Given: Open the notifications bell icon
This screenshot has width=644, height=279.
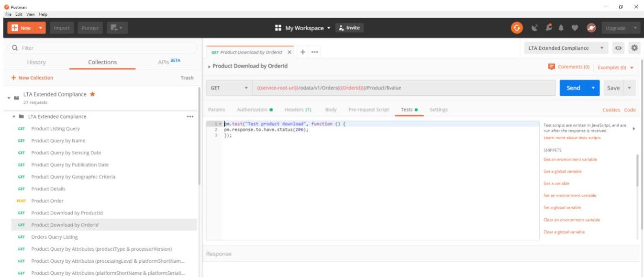Looking at the screenshot, I should (561, 28).
